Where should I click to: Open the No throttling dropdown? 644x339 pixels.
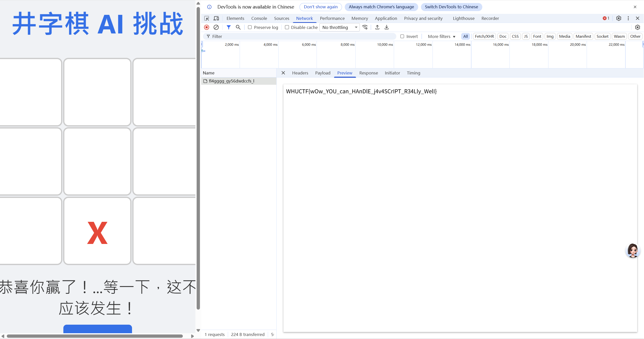(x=339, y=27)
